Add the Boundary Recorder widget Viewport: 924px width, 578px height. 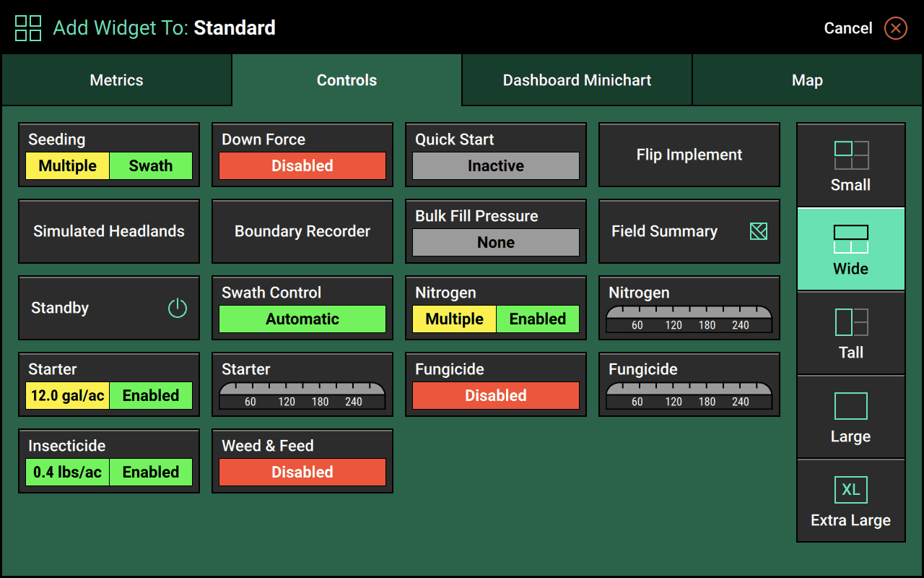click(x=302, y=231)
